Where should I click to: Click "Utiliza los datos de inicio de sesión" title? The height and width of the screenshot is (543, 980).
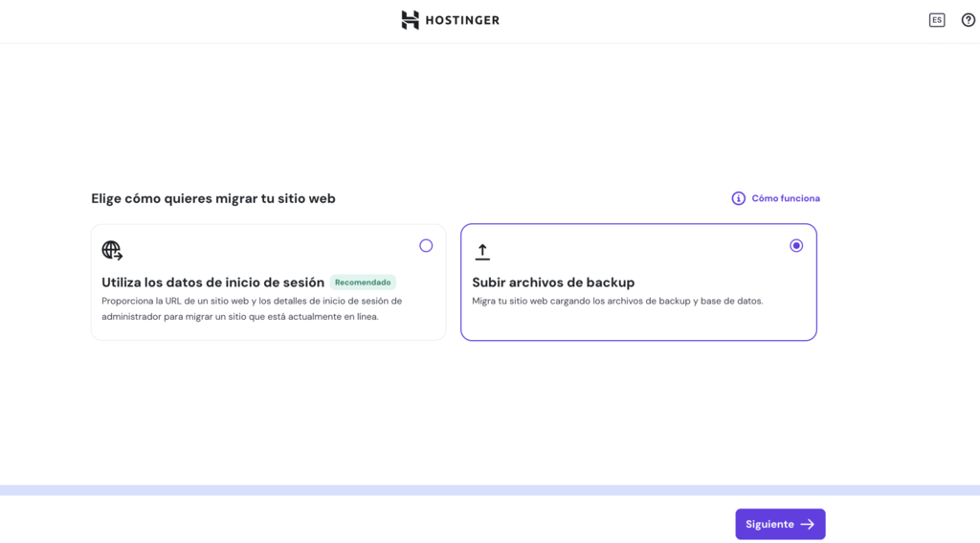[212, 283]
